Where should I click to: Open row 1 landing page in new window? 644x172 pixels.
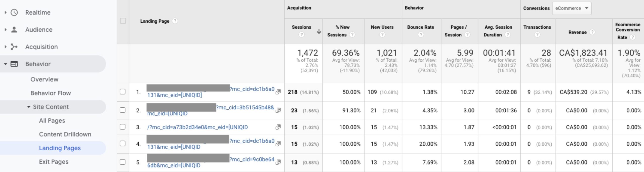[x=278, y=92]
